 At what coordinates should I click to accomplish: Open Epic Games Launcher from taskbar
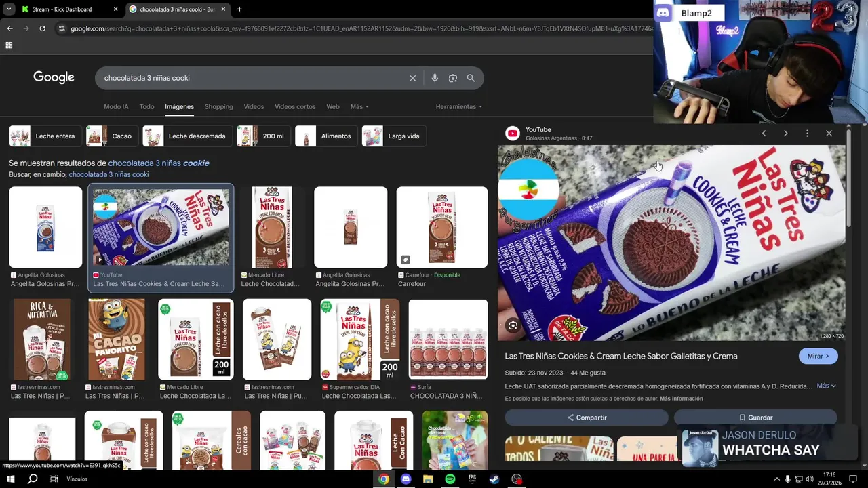tap(473, 479)
